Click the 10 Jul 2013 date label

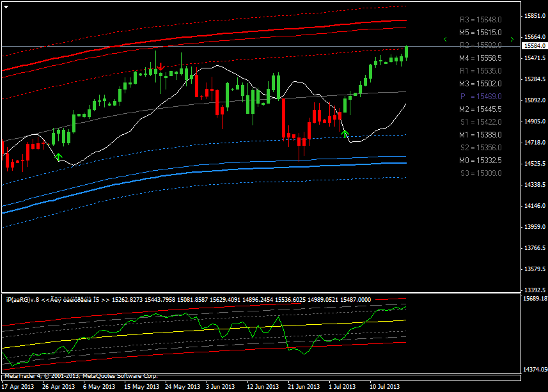385,386
